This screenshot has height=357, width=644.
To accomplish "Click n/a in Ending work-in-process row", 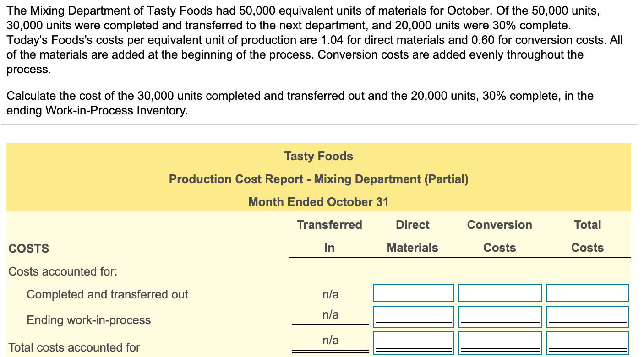I will [331, 315].
